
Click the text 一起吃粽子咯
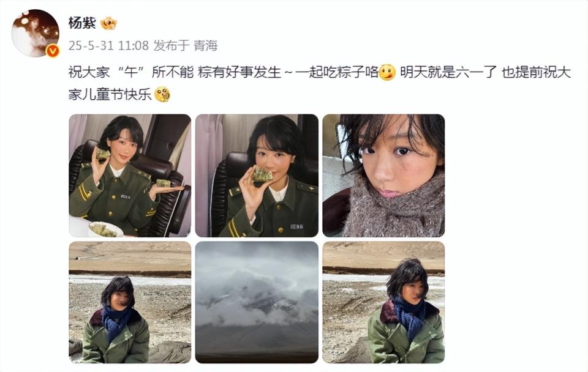(x=337, y=72)
